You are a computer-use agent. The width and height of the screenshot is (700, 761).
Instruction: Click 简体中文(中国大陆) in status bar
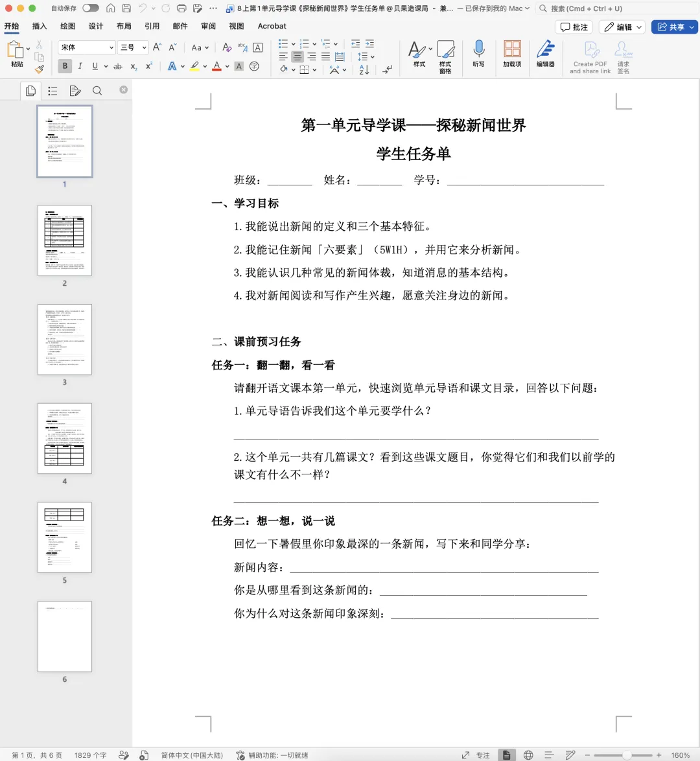192,755
